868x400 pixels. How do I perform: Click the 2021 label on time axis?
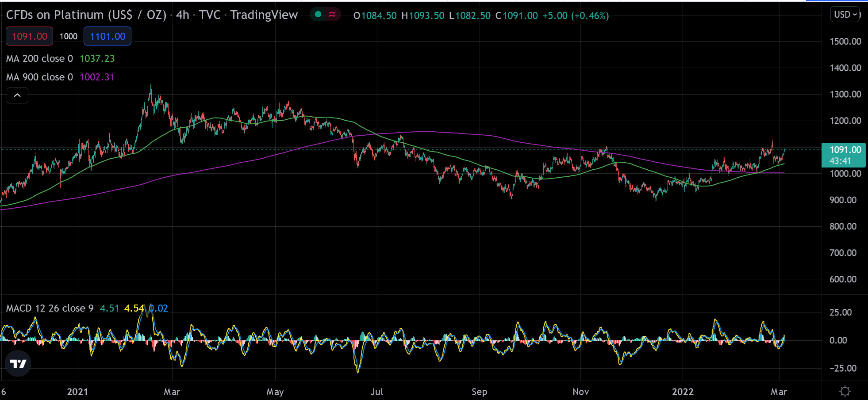pyautogui.click(x=77, y=392)
